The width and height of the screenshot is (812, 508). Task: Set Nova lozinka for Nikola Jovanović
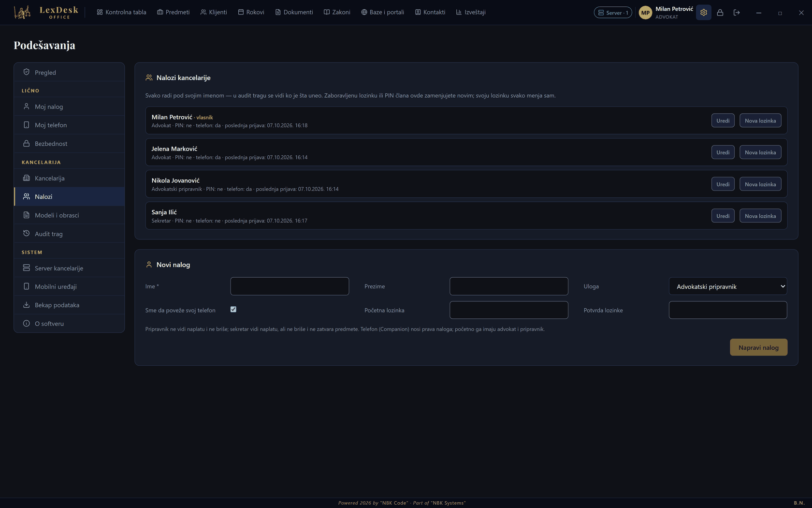[x=760, y=184]
